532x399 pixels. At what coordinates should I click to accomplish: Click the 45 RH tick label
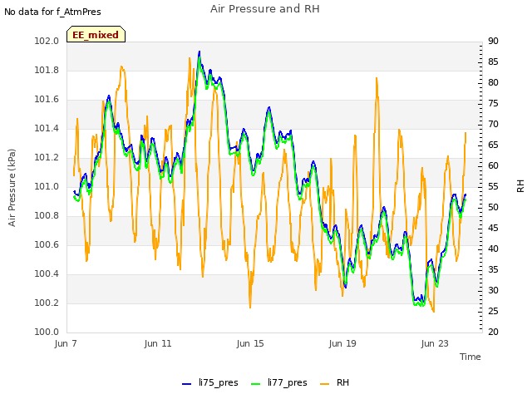click(493, 228)
